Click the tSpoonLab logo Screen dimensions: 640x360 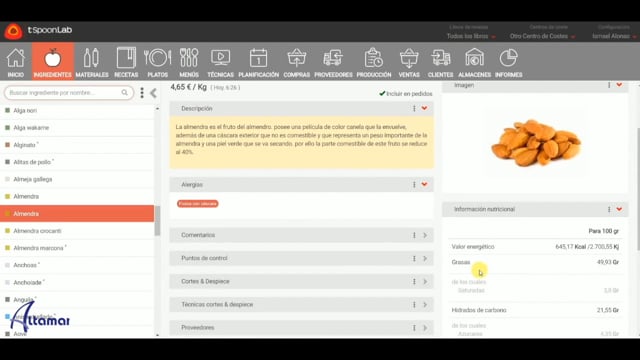click(x=38, y=31)
